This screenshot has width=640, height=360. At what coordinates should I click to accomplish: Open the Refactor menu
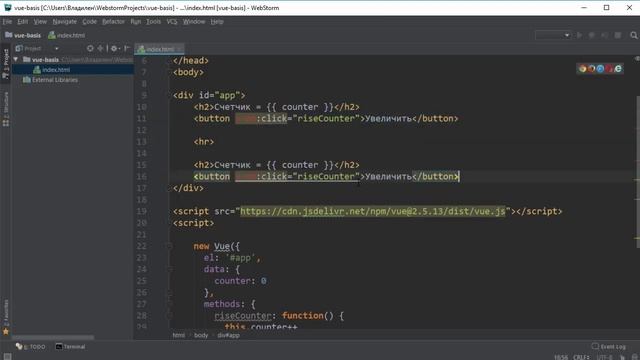[x=113, y=22]
